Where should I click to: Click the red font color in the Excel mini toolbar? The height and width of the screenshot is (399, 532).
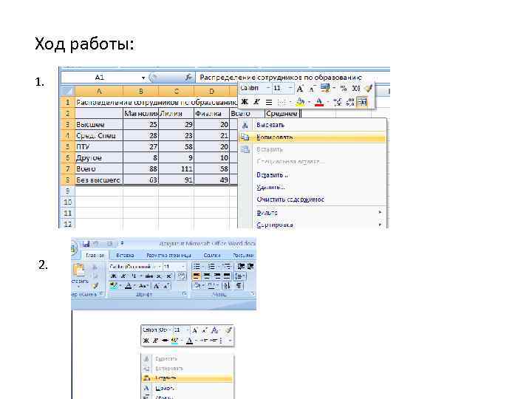[319, 102]
